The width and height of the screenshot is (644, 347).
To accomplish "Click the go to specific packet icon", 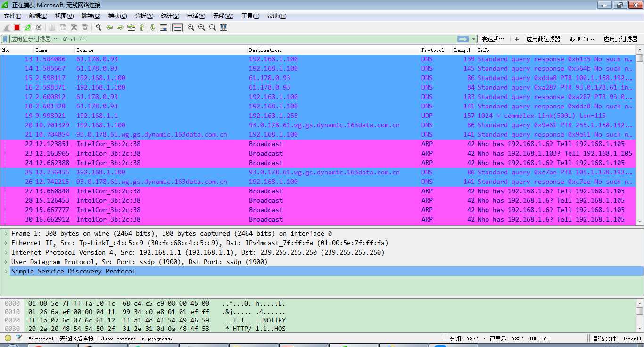I will 131,27.
